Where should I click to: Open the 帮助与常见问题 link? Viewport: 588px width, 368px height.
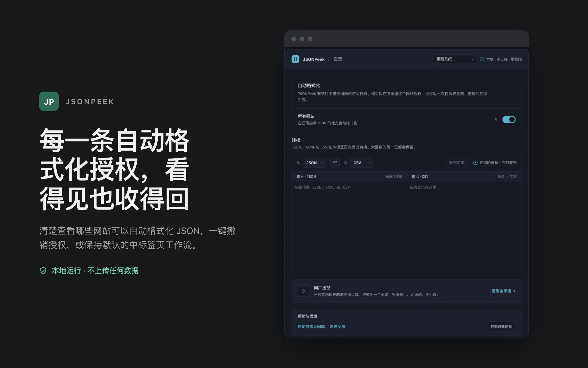tap(311, 327)
